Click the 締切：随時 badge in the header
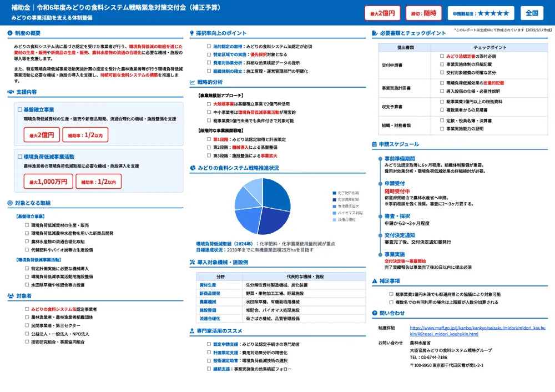 (x=425, y=13)
